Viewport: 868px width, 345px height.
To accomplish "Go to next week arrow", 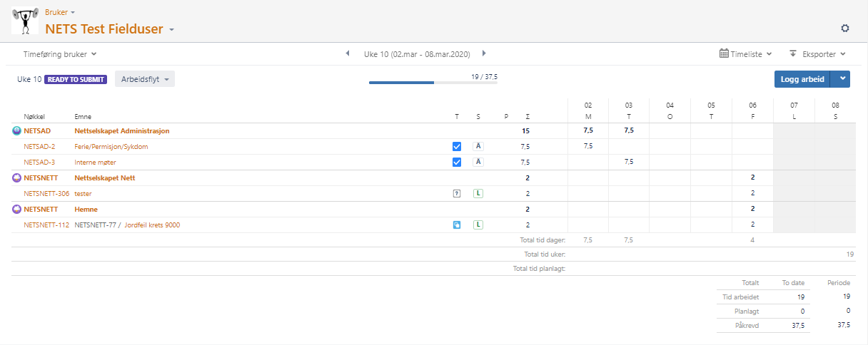I will click(484, 53).
